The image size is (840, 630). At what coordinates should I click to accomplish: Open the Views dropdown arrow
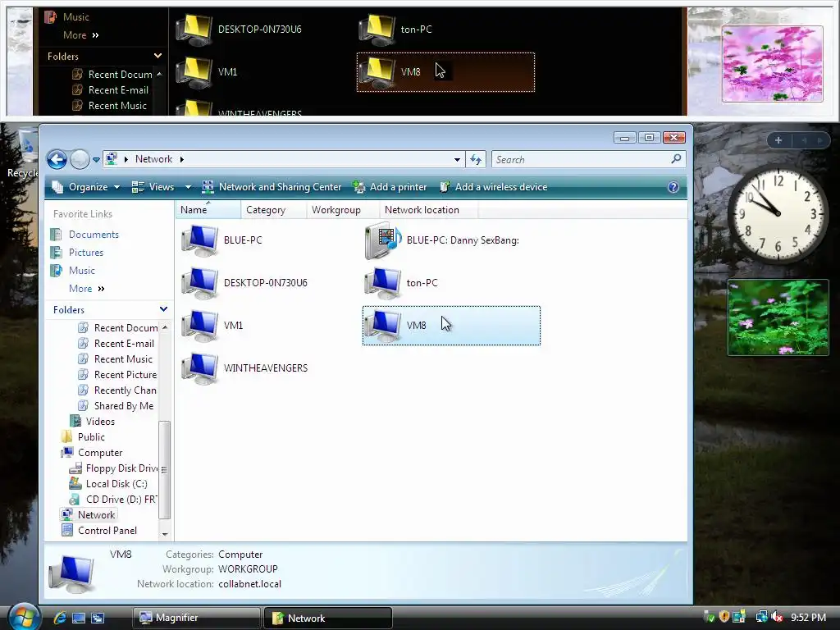coord(188,187)
